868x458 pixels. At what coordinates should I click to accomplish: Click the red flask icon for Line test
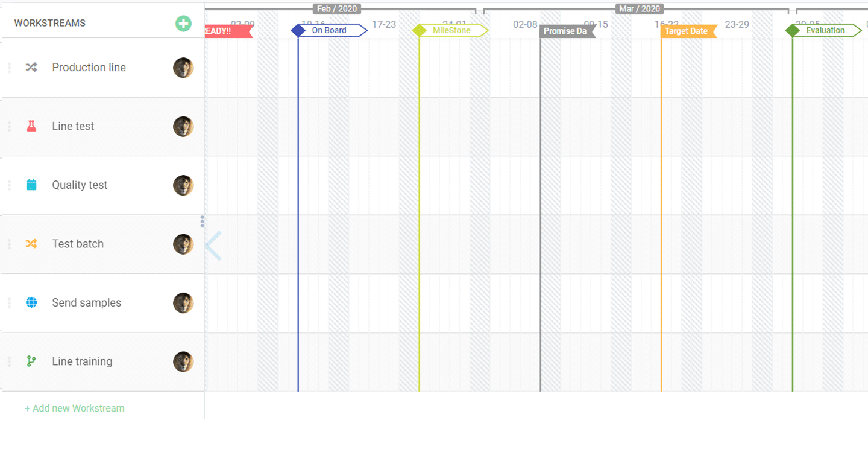click(31, 126)
